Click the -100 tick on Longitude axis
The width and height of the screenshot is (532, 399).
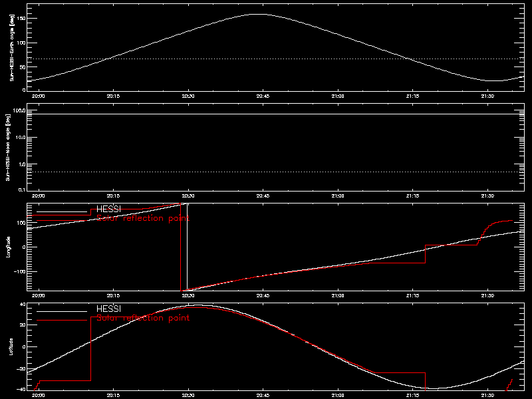[20, 271]
